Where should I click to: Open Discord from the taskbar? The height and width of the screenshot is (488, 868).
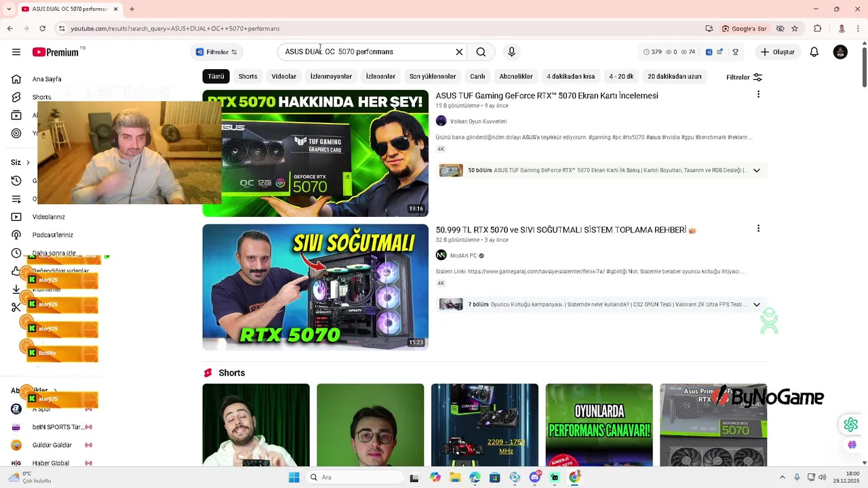click(535, 477)
